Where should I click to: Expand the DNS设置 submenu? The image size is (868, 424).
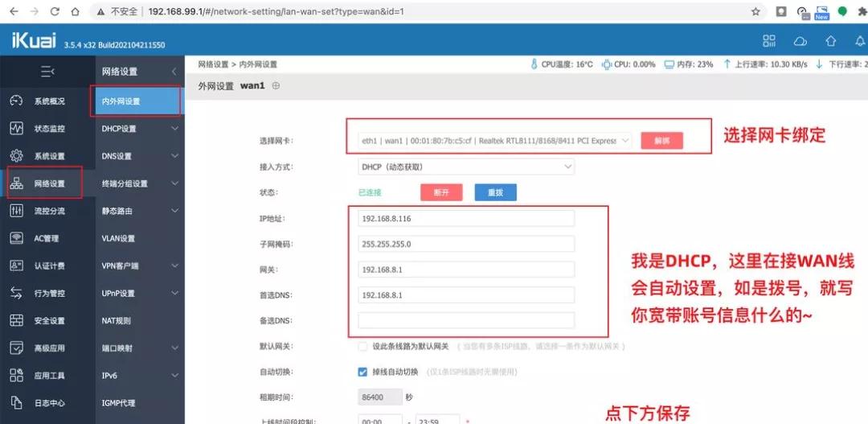coord(175,156)
